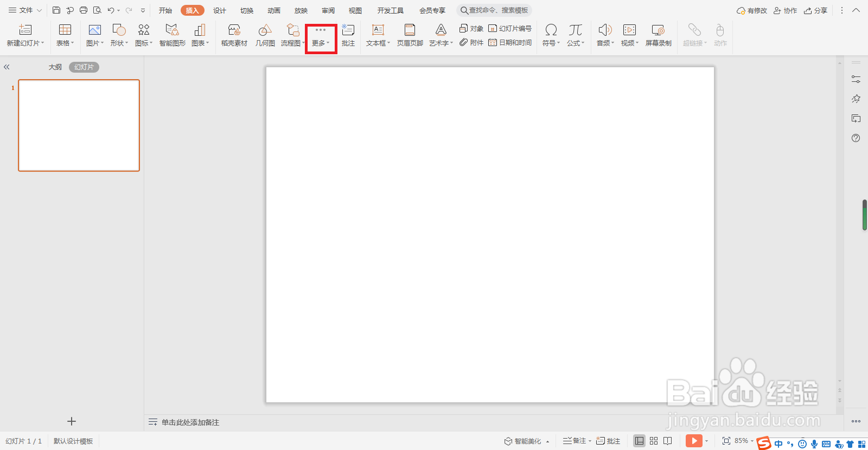Start 屏幕录制 screen recording
The width and height of the screenshot is (868, 450).
pyautogui.click(x=659, y=36)
